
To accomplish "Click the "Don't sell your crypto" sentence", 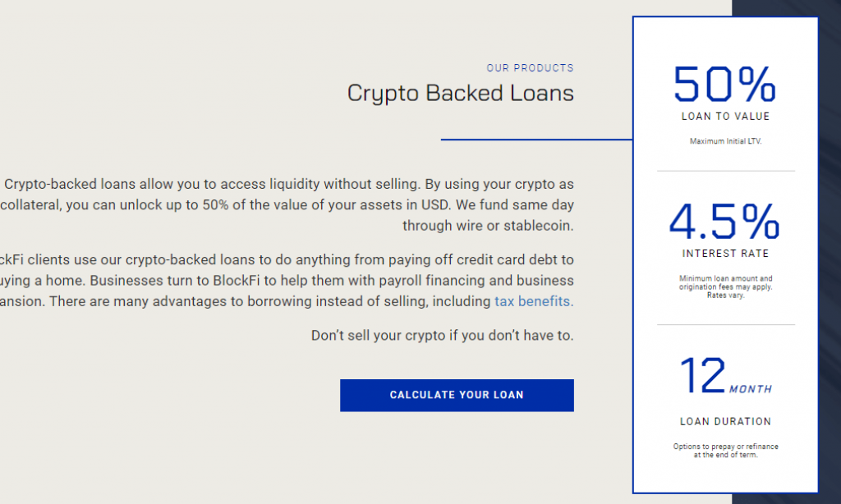I will (442, 336).
